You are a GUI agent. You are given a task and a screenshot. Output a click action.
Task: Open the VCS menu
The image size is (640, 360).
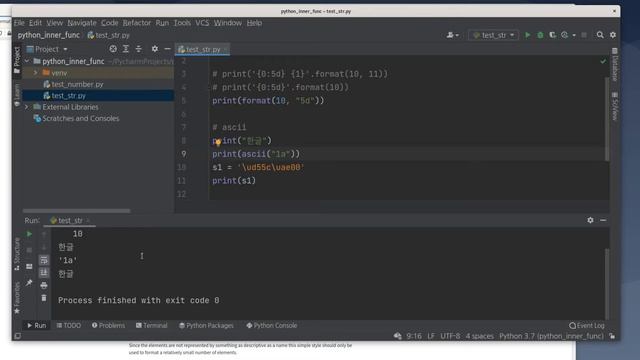pyautogui.click(x=202, y=23)
